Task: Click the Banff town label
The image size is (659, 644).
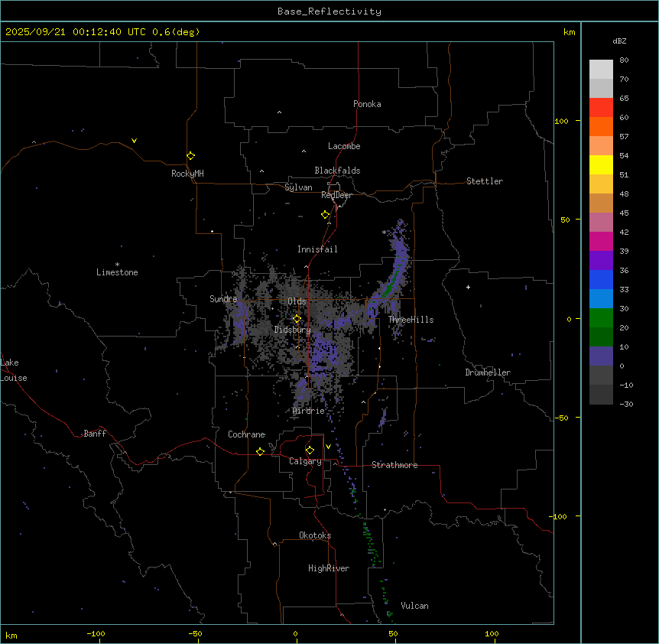Action: (96, 434)
